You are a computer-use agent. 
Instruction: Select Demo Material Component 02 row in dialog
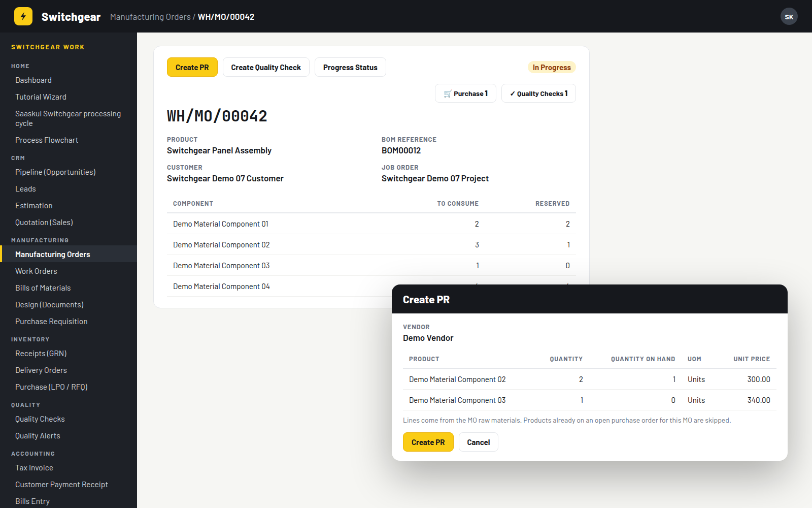pos(590,379)
